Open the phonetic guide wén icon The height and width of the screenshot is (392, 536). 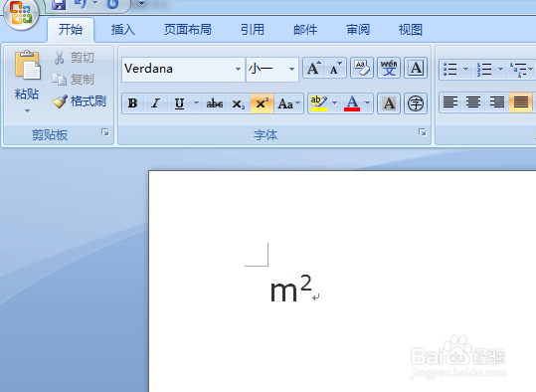pyautogui.click(x=389, y=68)
